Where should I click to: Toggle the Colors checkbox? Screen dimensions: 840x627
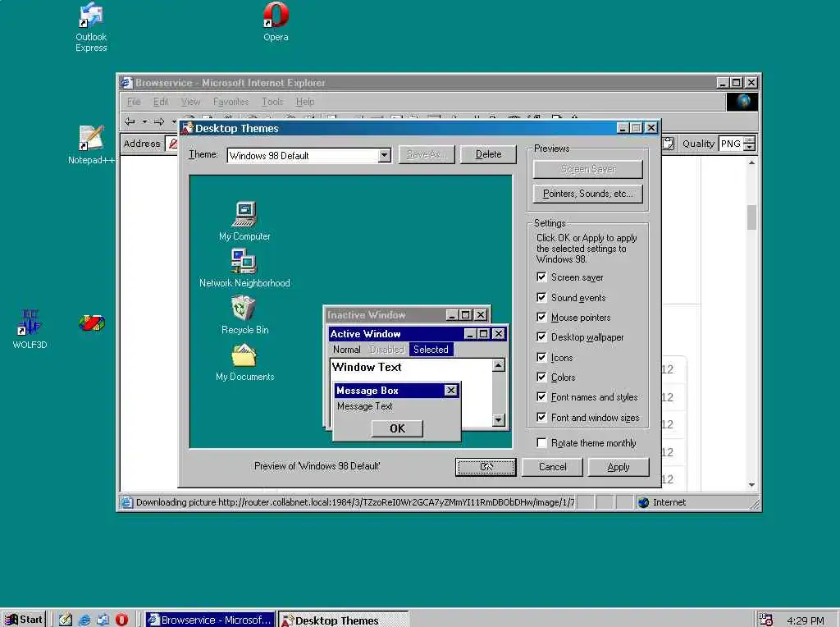[x=541, y=377]
